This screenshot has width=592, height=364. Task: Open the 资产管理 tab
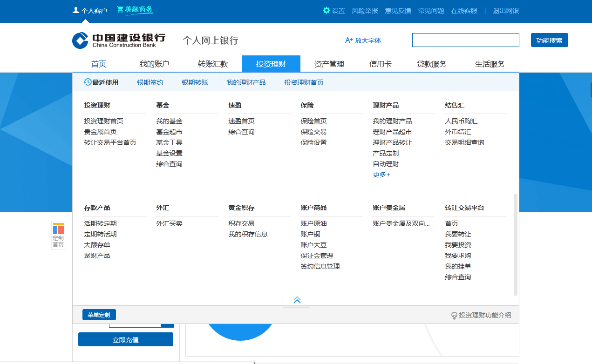coord(329,64)
